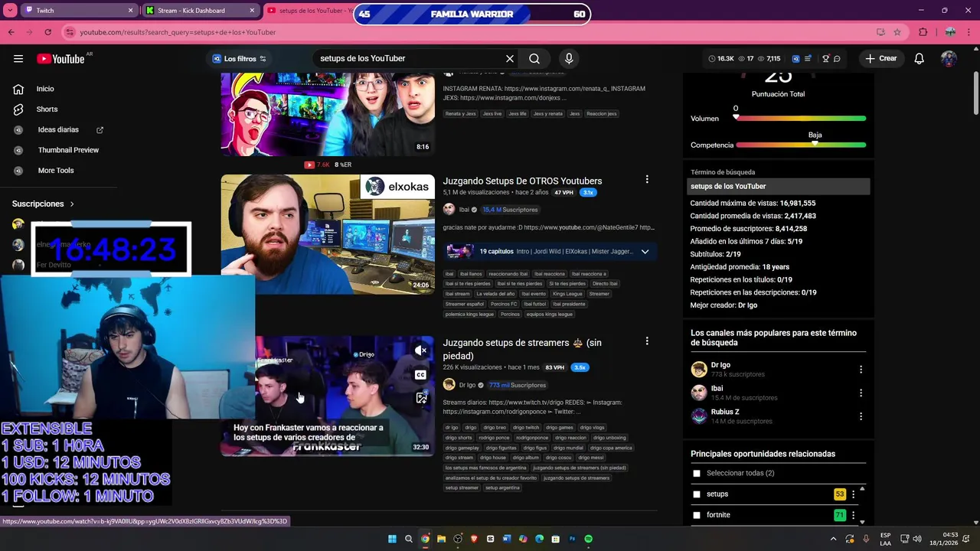Click the setups score badge 53

[x=840, y=494]
